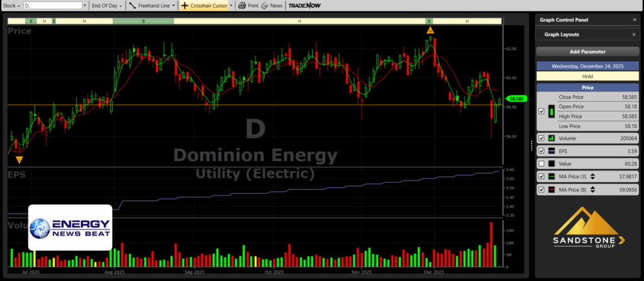Click the Volume bar style icon
The width and height of the screenshot is (644, 281).
551,138
